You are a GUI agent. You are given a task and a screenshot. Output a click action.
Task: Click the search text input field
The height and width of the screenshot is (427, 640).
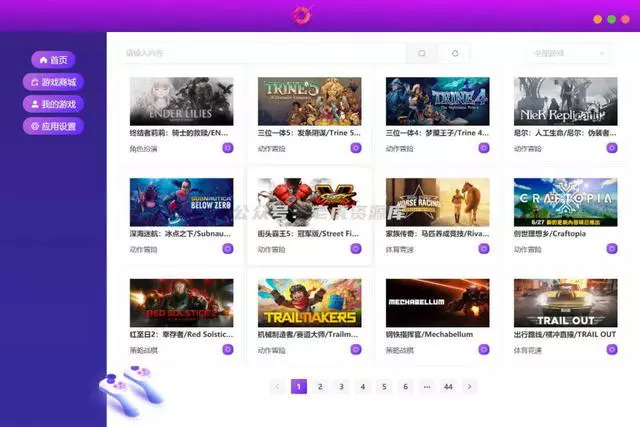[263, 53]
